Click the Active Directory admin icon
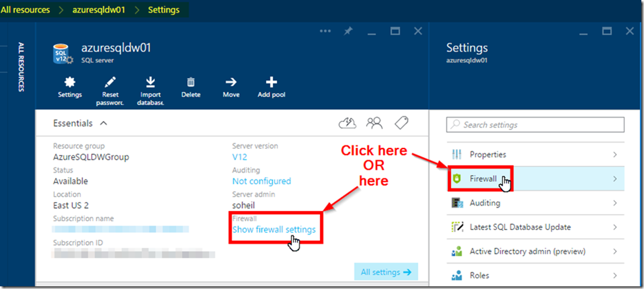 coord(457,251)
